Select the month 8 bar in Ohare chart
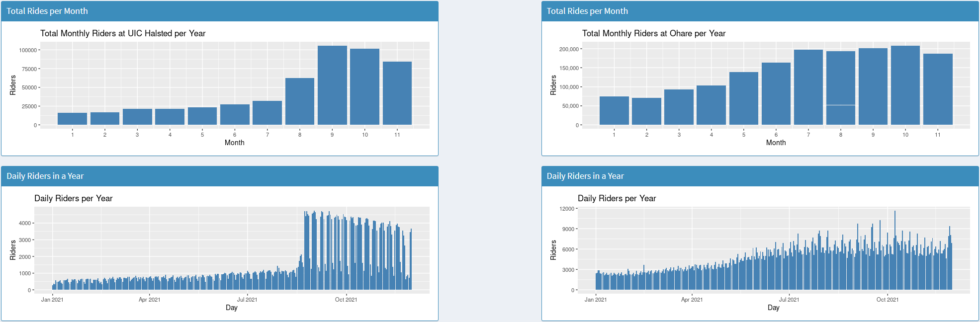 pyautogui.click(x=841, y=88)
